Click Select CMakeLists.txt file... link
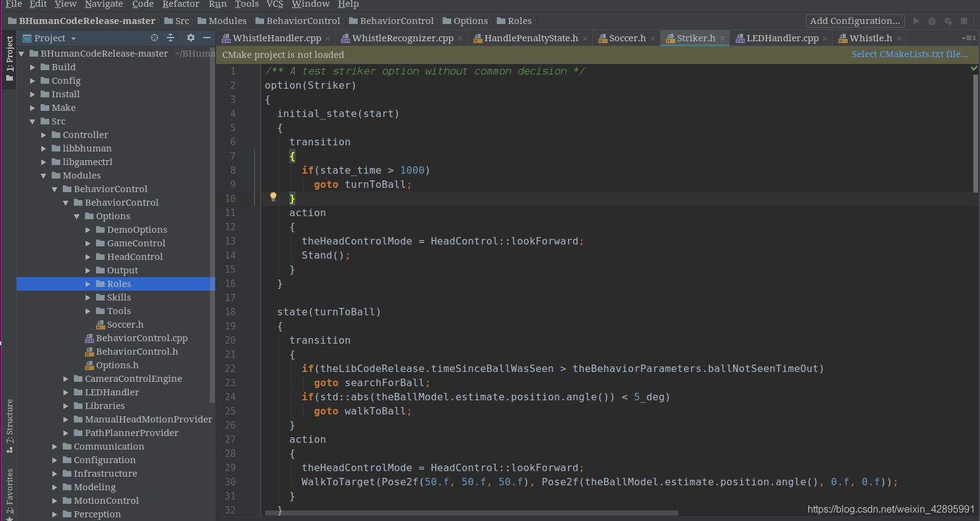Viewport: 980px width, 521px height. (x=910, y=54)
